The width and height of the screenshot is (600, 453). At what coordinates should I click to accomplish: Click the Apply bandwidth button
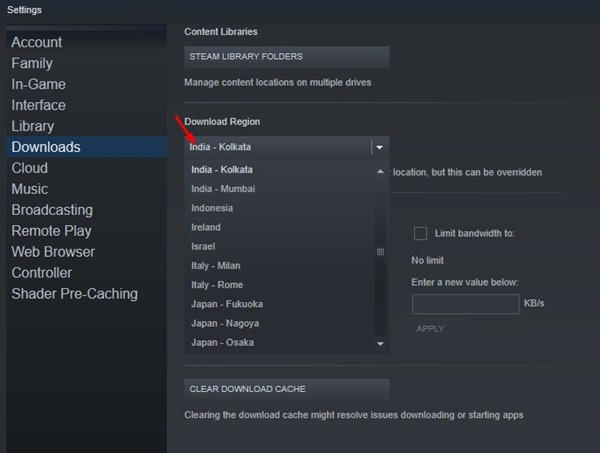(x=430, y=328)
